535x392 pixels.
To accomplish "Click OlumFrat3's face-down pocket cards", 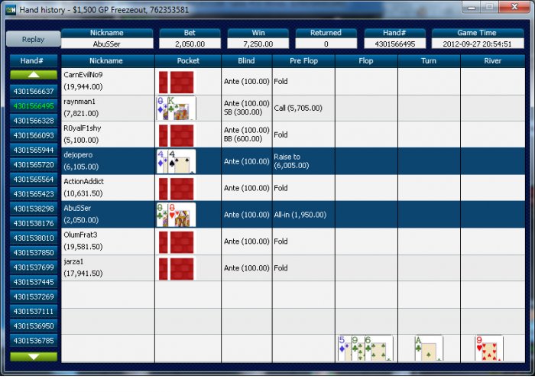I will coord(176,241).
